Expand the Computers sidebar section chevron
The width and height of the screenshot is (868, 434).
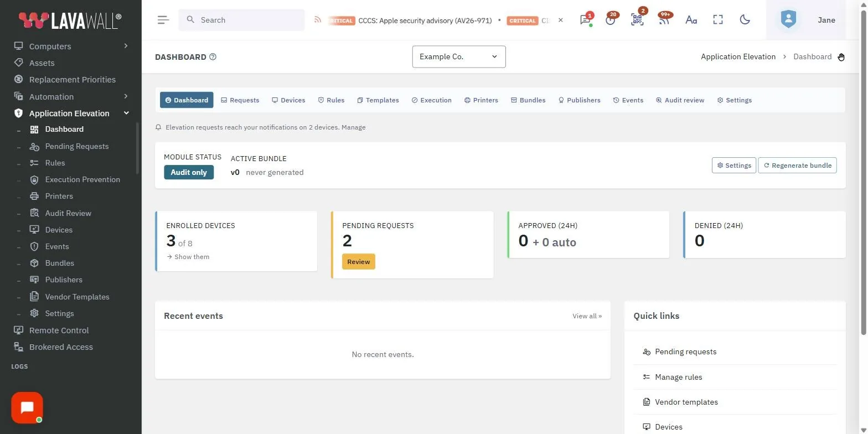(x=126, y=46)
